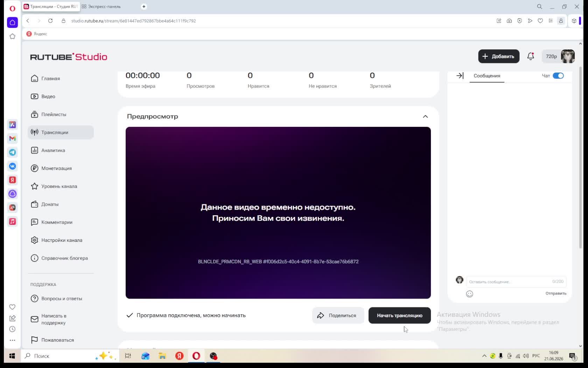Open Opera sidebar three dots menu
This screenshot has height=368, width=588.
(12, 340)
